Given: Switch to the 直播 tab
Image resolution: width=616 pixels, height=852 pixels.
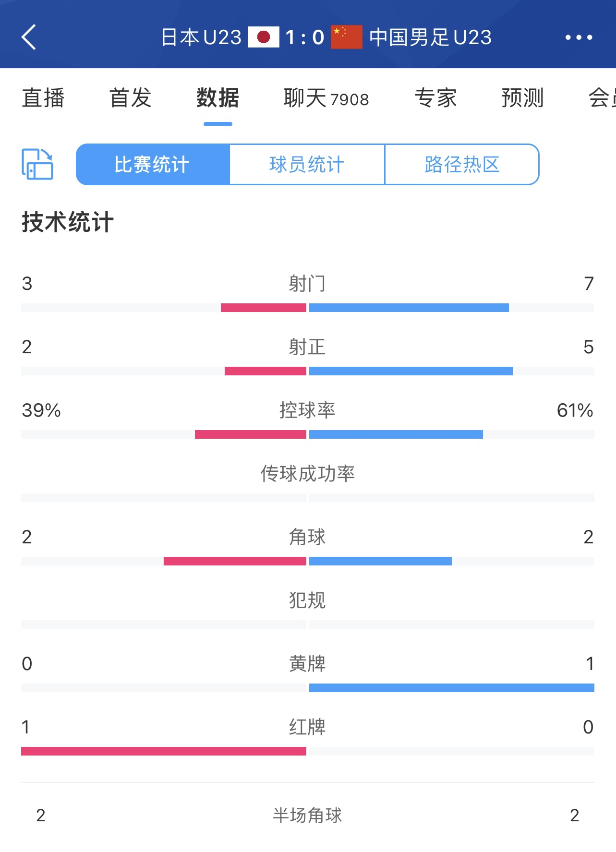Looking at the screenshot, I should (x=43, y=98).
